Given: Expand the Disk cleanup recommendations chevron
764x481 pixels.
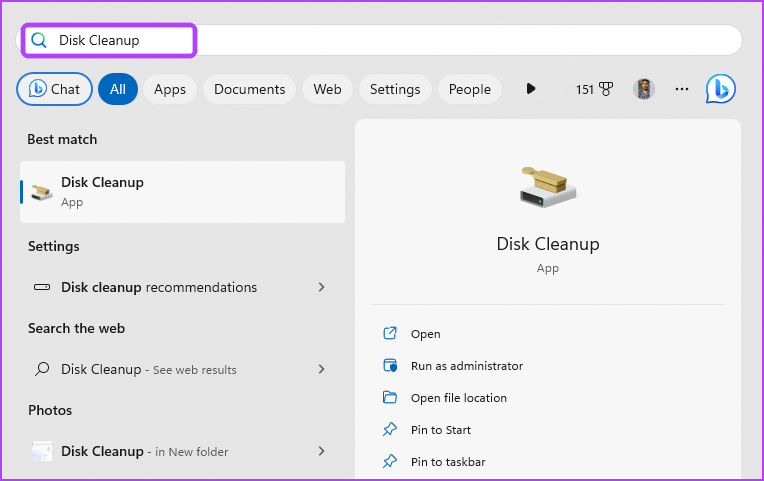Looking at the screenshot, I should (321, 287).
